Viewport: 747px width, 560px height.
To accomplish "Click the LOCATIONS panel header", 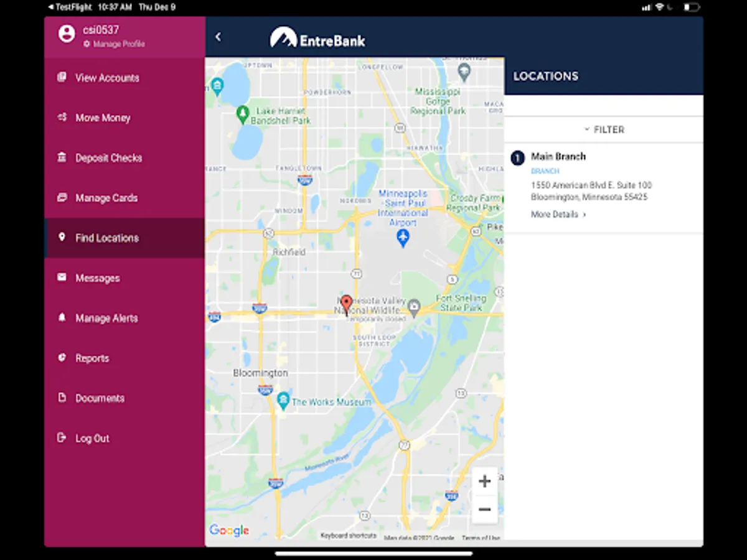I will pyautogui.click(x=604, y=76).
